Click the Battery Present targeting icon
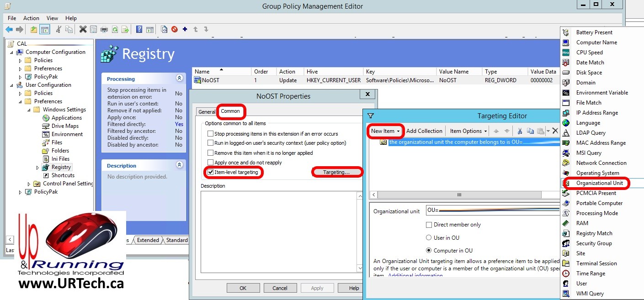This screenshot has width=644, height=300. click(x=566, y=32)
